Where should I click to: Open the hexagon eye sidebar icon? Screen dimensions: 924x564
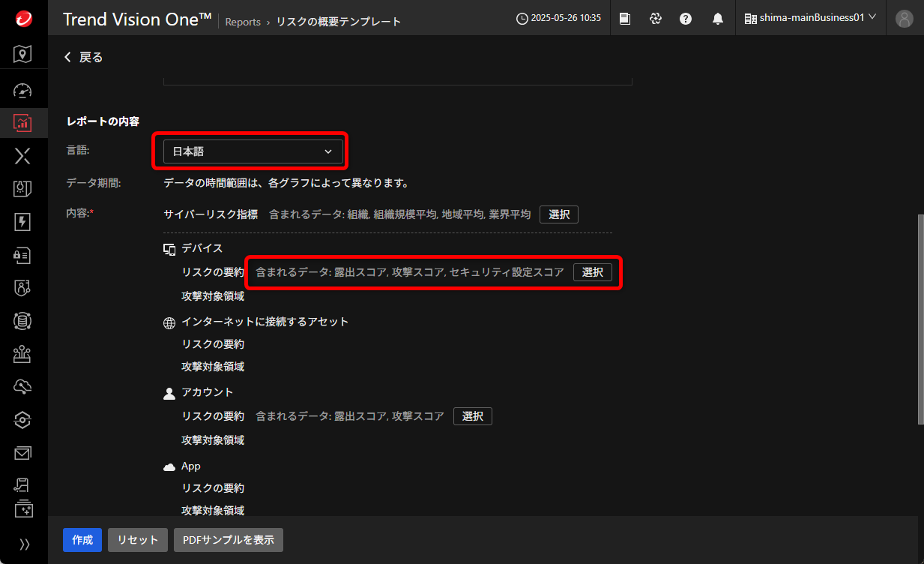tap(23, 420)
